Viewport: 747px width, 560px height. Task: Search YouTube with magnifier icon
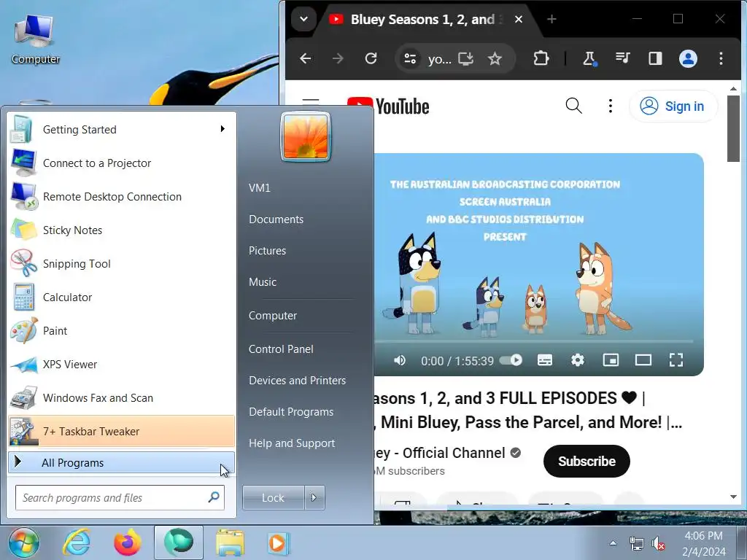573,106
